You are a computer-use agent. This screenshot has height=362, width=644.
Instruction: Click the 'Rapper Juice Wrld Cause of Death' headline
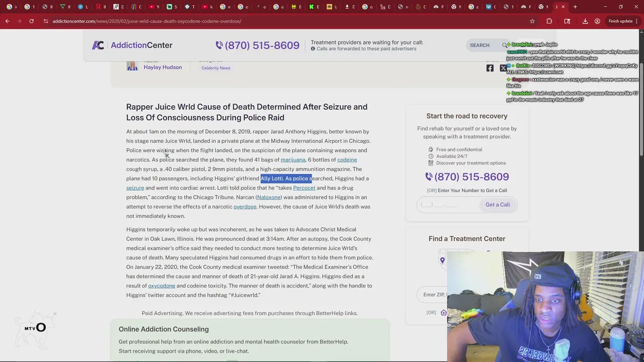coord(247,112)
